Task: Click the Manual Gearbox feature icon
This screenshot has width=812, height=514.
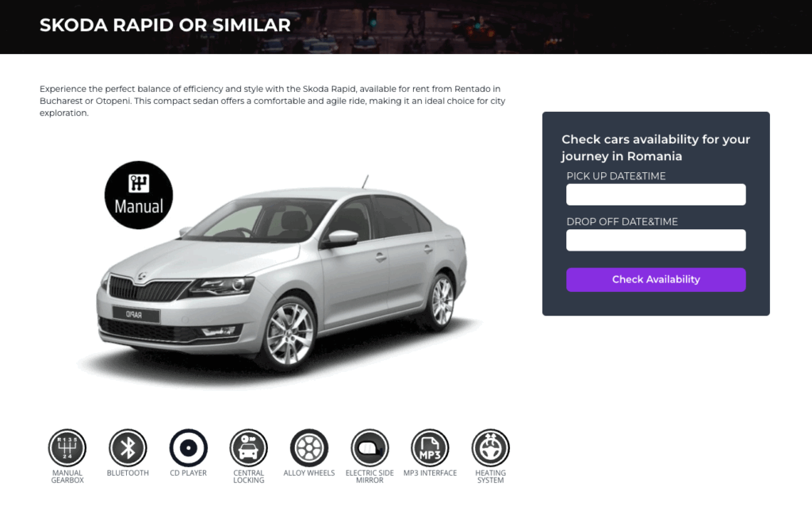Action: coord(67,447)
